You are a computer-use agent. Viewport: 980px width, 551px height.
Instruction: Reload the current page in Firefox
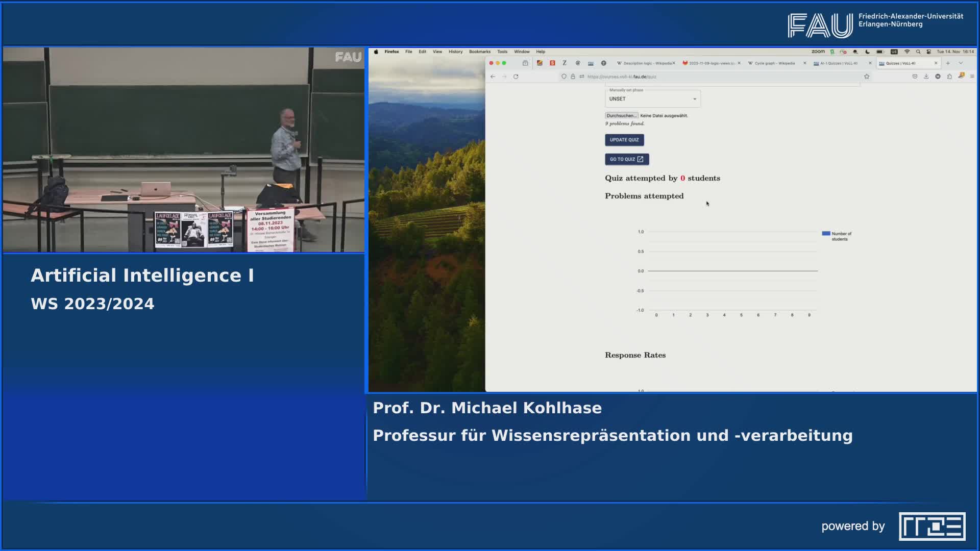pyautogui.click(x=516, y=77)
